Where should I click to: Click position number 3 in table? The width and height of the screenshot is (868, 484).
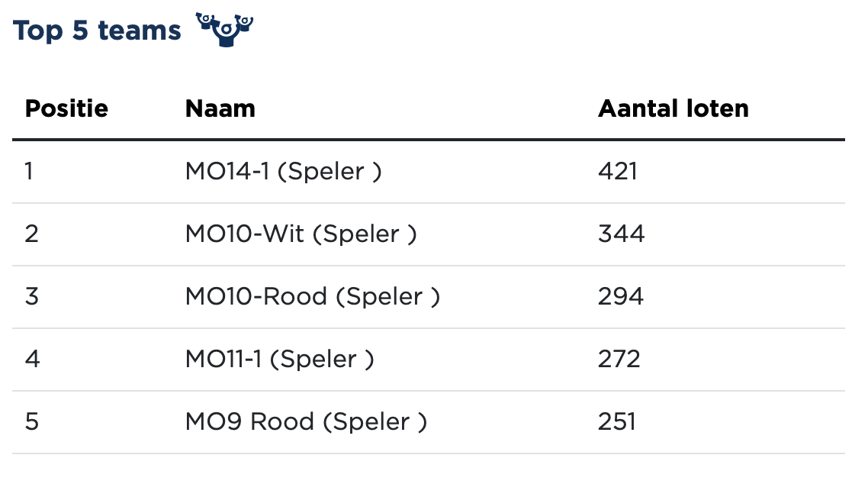(31, 296)
